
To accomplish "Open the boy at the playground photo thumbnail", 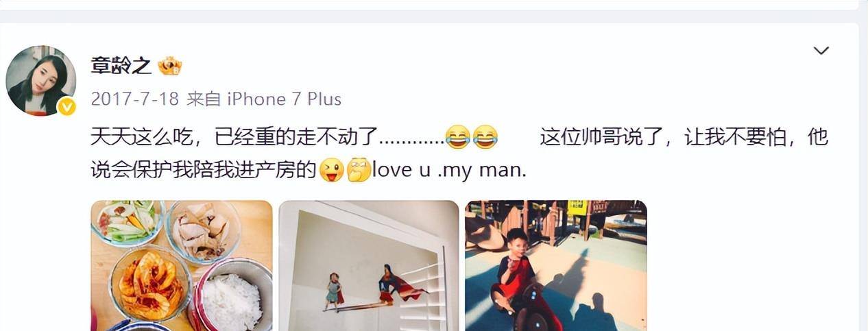I will 556,266.
